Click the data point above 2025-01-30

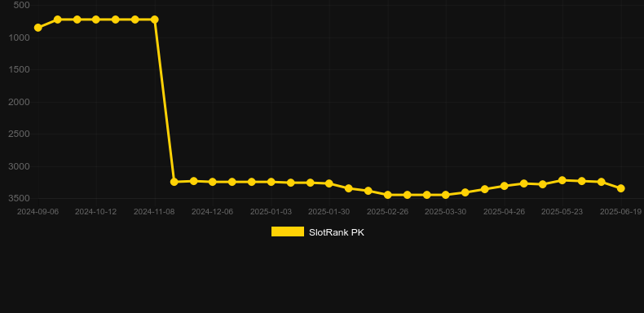pyautogui.click(x=329, y=183)
